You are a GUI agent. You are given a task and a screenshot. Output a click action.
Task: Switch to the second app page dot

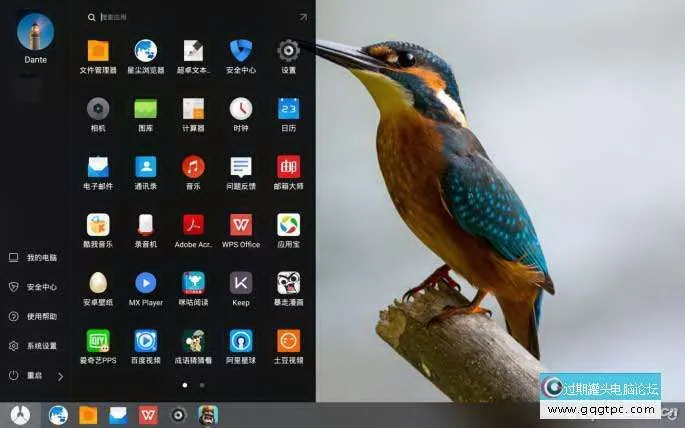click(x=202, y=384)
